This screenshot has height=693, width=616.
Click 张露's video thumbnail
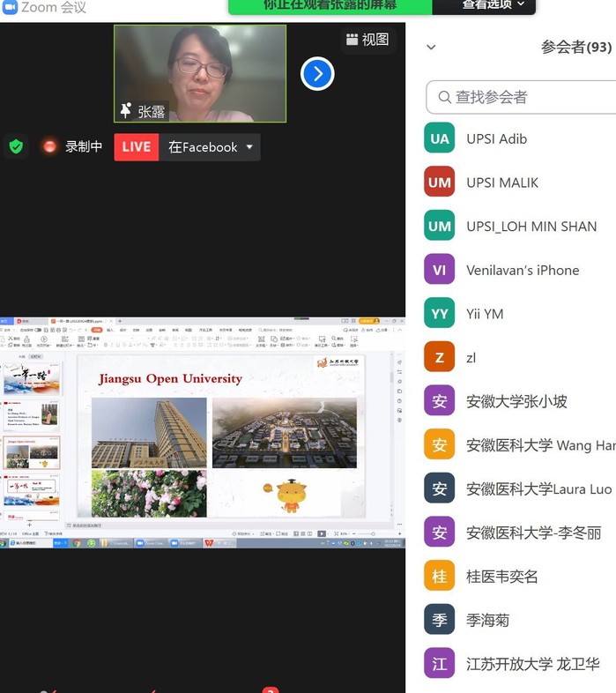coord(200,73)
